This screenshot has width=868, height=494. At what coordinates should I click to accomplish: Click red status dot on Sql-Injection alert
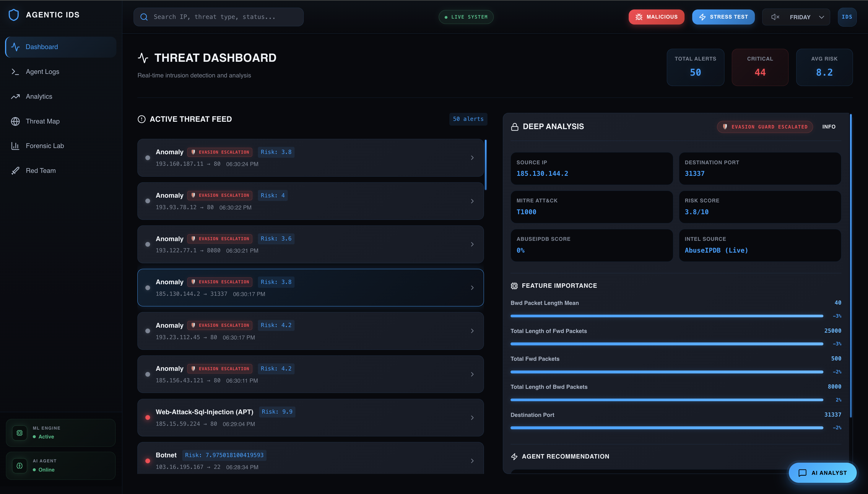[x=147, y=417]
